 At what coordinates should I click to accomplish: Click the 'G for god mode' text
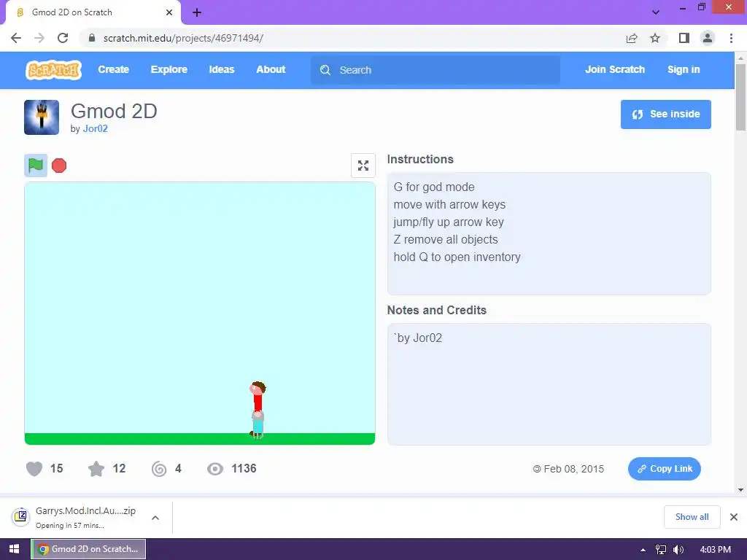click(434, 187)
